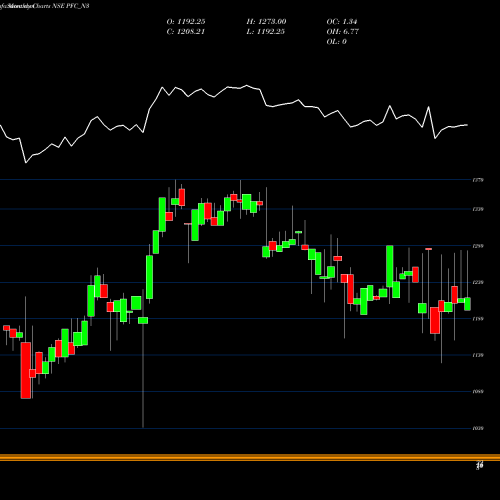
Task: Click the OL: 0 reading
Action: [336, 42]
